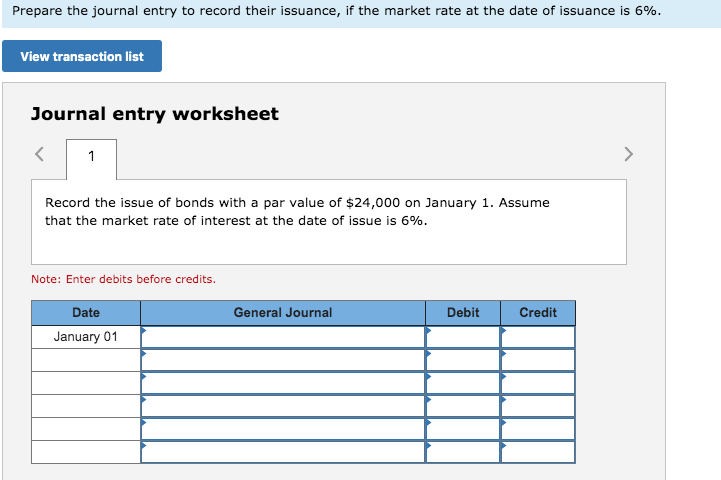
Task: Select Debit cell in January 01 row
Action: [x=463, y=337]
